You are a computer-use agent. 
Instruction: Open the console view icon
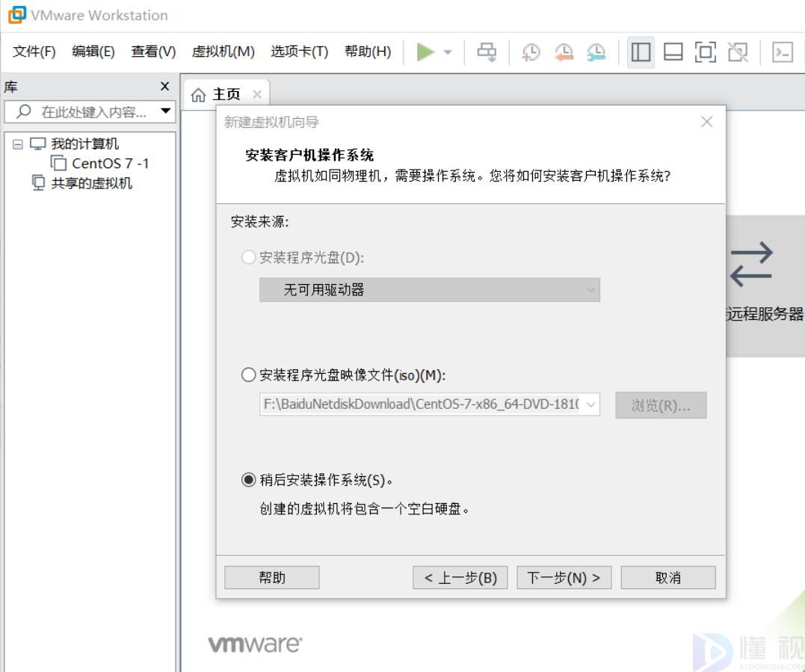click(782, 52)
